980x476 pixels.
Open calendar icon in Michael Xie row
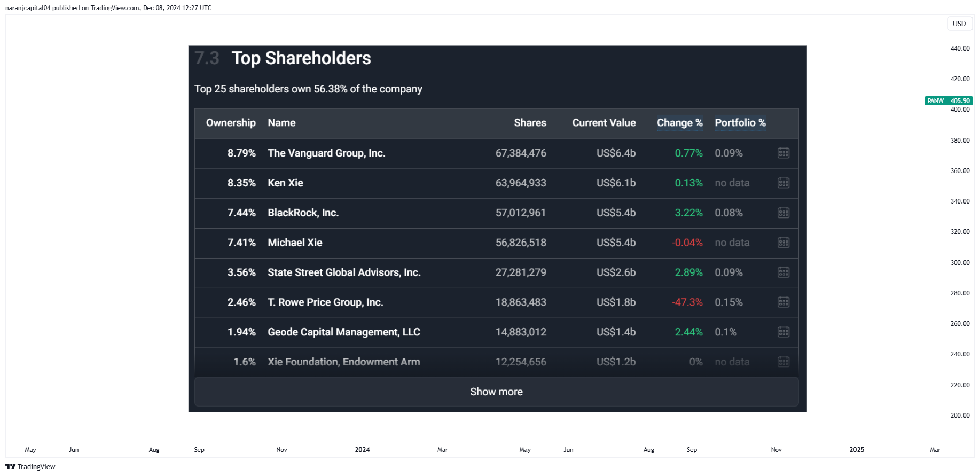(783, 243)
